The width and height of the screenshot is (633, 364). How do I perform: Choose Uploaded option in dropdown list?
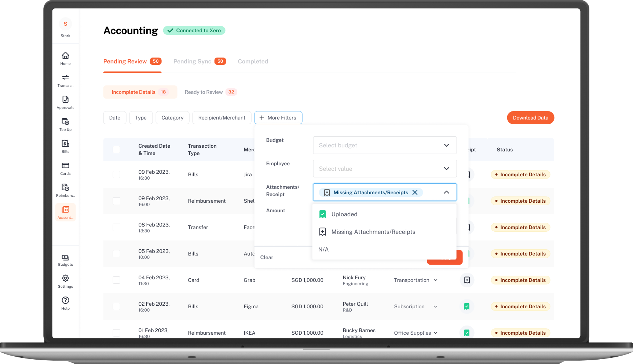[x=384, y=214]
